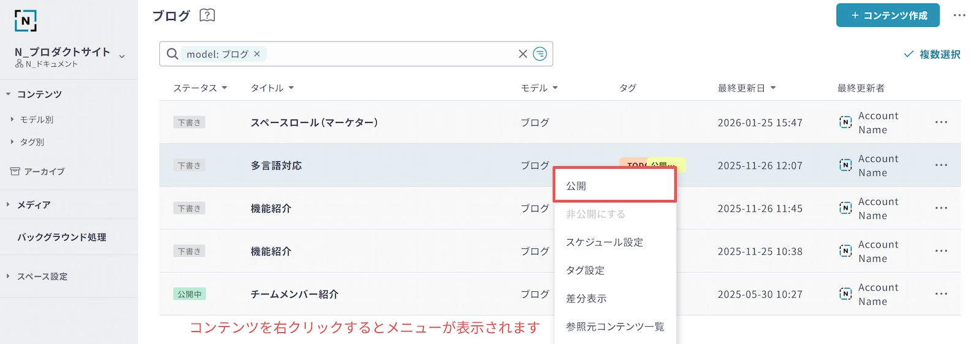Select 公開 in the context menu

pos(614,186)
